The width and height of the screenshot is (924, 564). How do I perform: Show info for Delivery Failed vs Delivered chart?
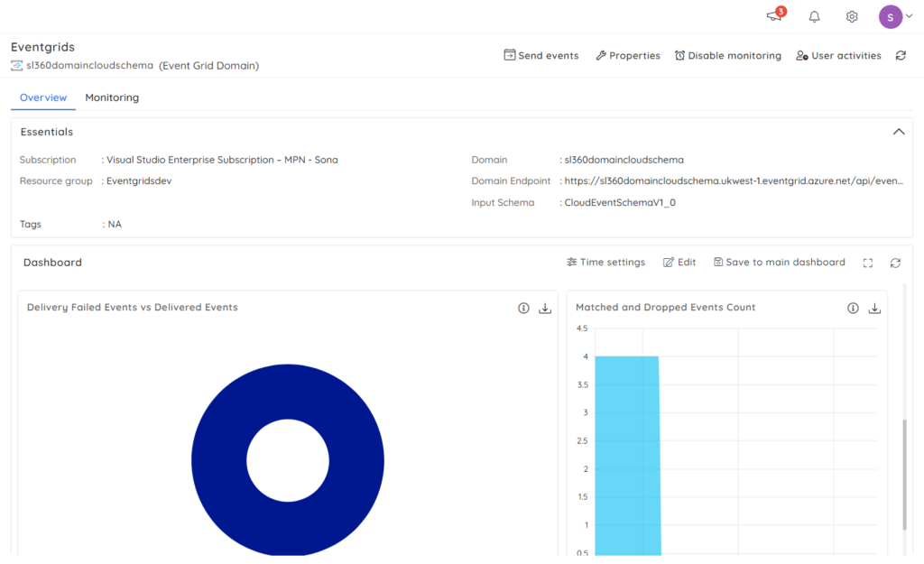click(x=523, y=308)
